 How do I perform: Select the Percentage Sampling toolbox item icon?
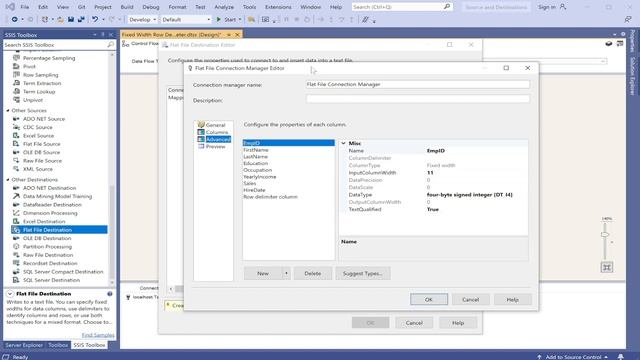click(x=16, y=58)
